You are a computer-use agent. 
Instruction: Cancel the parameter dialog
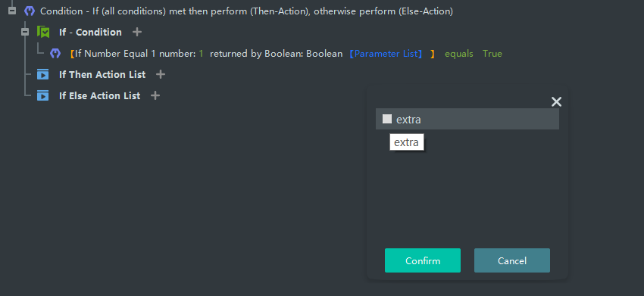pyautogui.click(x=511, y=260)
